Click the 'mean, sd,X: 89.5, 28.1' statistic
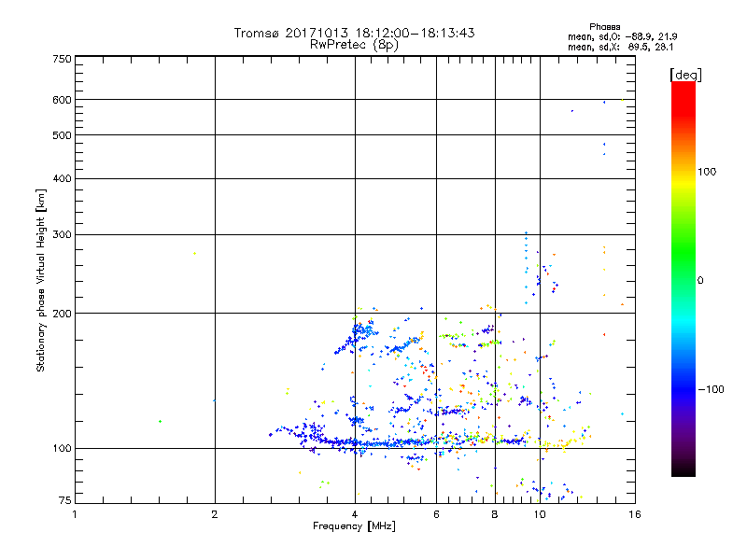This screenshot has height=560, width=747. point(620,47)
